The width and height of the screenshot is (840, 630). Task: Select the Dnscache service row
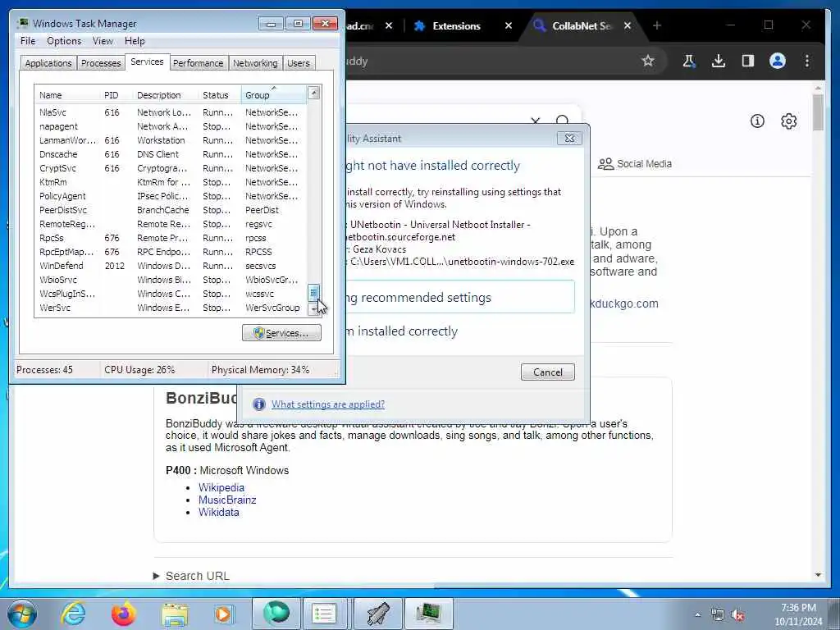171,154
